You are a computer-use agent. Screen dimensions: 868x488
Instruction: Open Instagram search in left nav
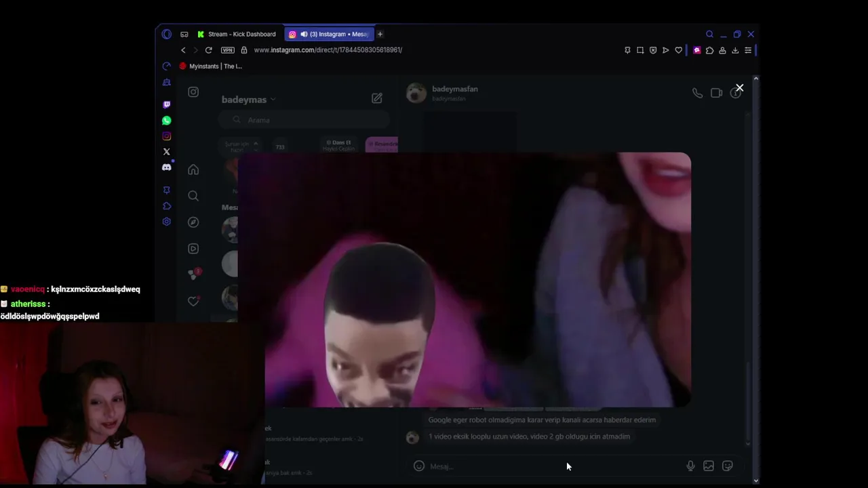[193, 196]
